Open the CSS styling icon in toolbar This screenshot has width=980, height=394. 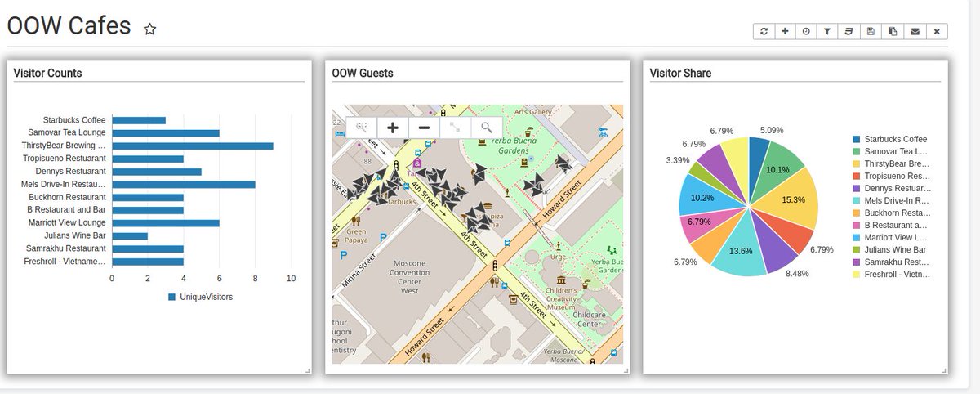pyautogui.click(x=849, y=31)
